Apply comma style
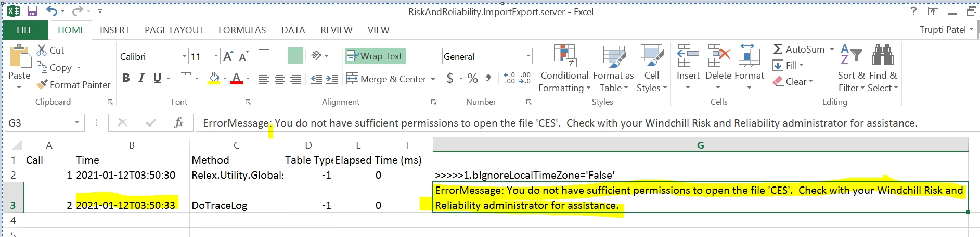The width and height of the screenshot is (980, 237). click(x=488, y=79)
